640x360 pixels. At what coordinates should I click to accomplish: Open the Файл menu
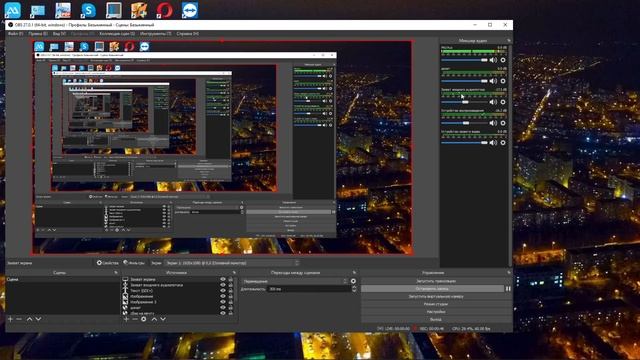pyautogui.click(x=16, y=33)
